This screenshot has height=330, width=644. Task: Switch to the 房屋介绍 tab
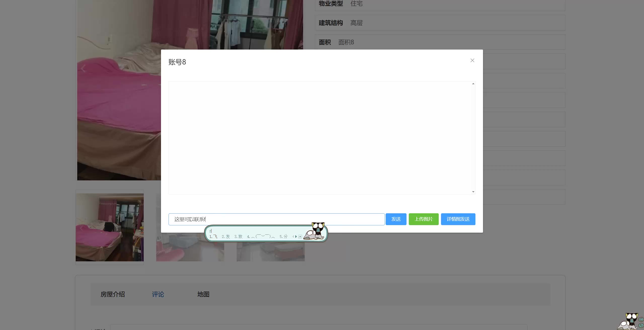coord(112,294)
